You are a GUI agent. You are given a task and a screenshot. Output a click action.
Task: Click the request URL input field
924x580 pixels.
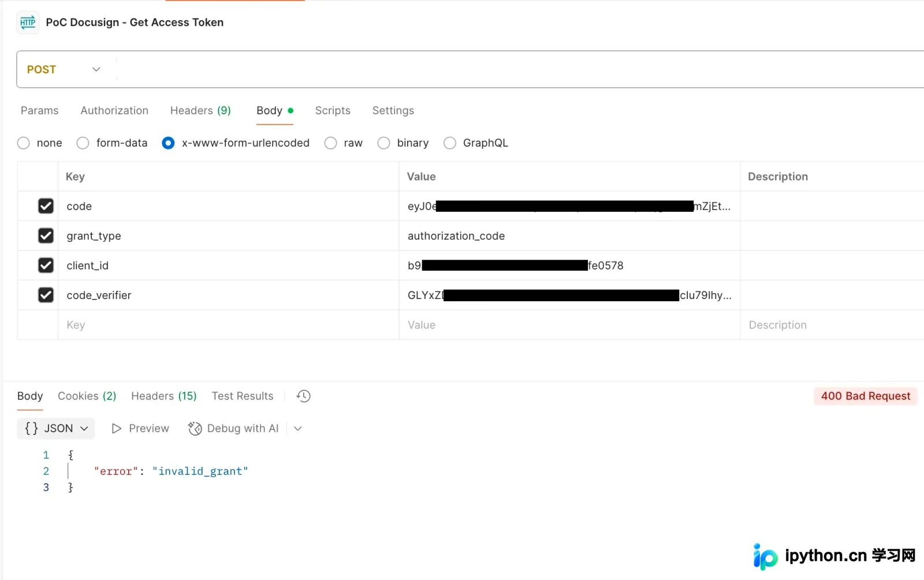(520, 69)
